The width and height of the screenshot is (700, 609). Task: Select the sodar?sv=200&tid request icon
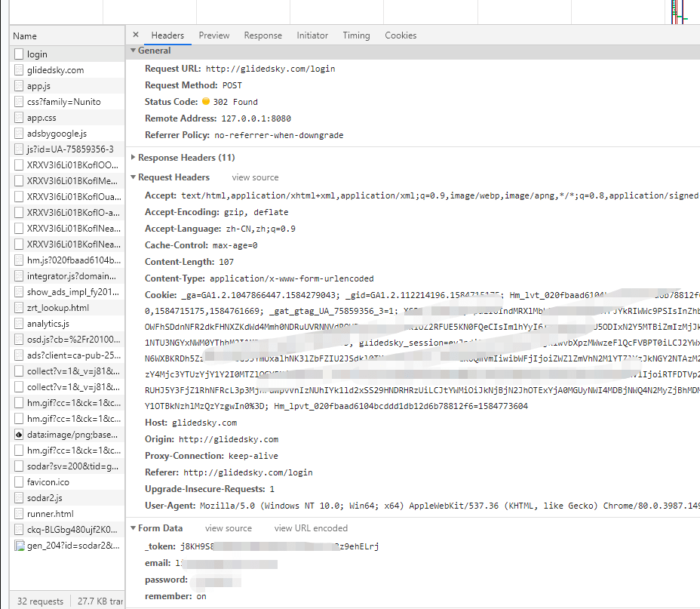coord(19,466)
